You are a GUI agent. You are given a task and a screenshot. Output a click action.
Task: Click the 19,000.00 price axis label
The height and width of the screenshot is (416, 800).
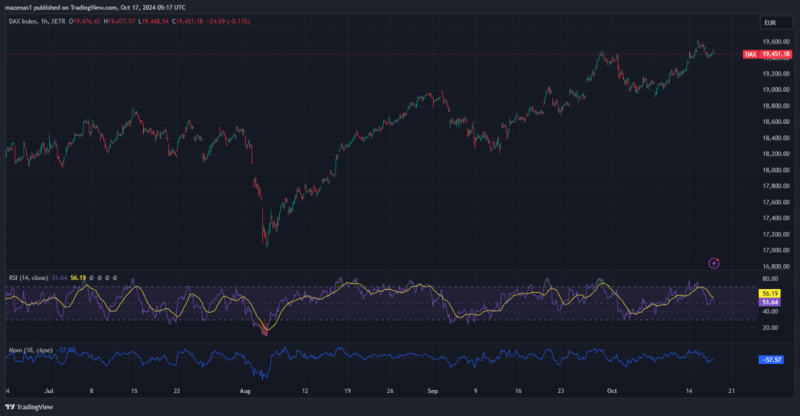[776, 90]
